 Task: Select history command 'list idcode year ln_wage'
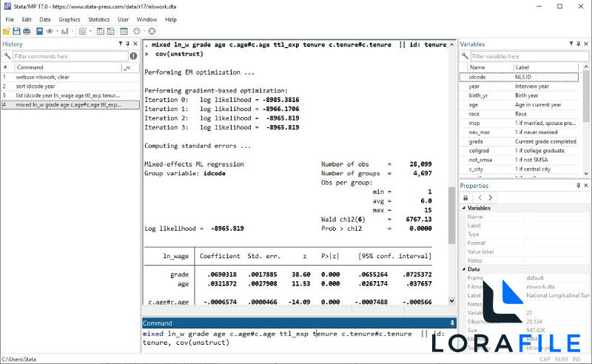[x=70, y=95]
